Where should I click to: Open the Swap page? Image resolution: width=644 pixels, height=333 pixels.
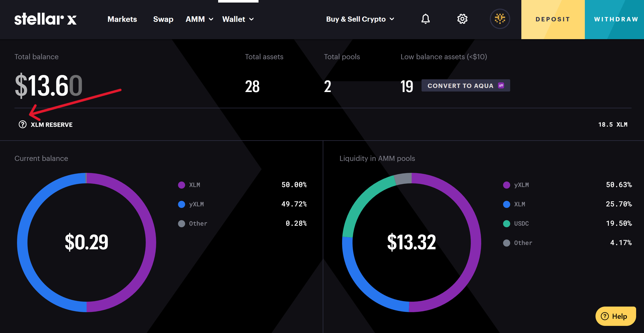pos(163,19)
